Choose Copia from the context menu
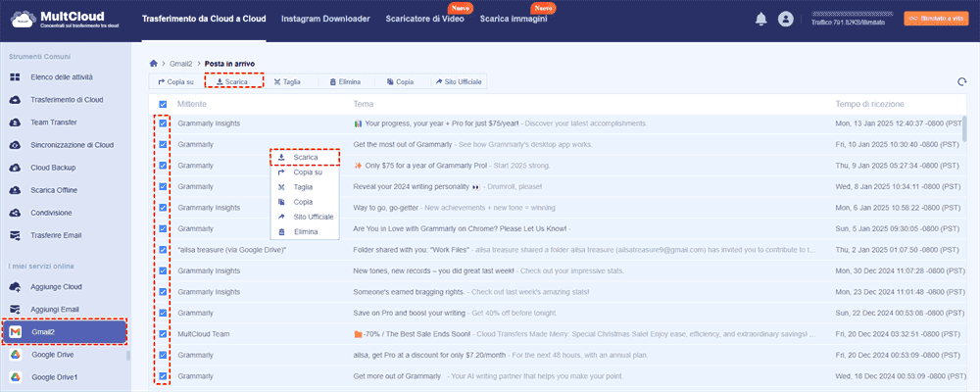The image size is (980, 392). 305,202
